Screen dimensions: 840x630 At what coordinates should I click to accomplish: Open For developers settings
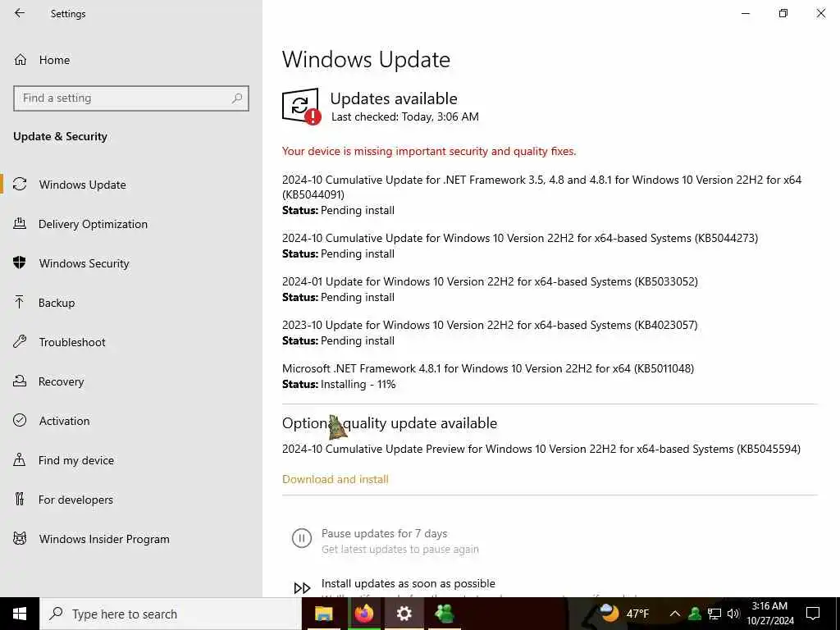click(75, 500)
